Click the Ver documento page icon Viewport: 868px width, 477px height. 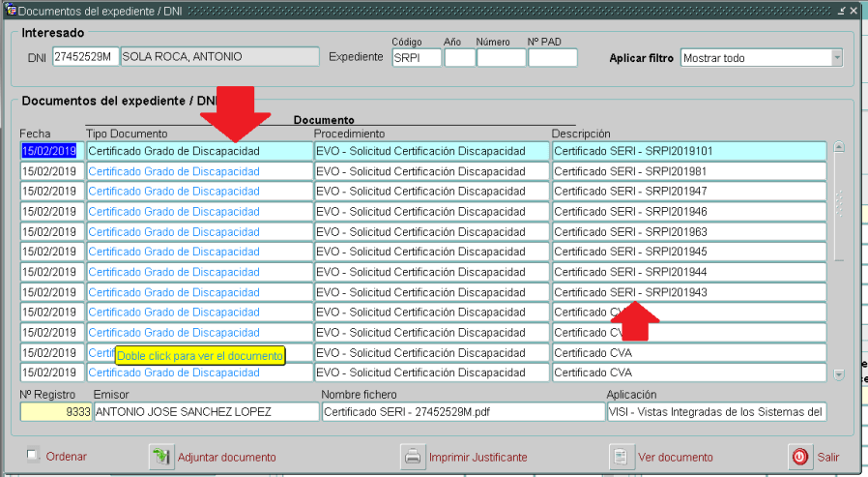pyautogui.click(x=622, y=457)
